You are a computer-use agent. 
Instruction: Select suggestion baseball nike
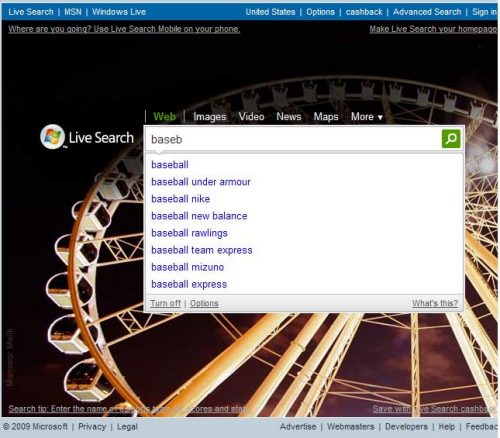tap(181, 199)
